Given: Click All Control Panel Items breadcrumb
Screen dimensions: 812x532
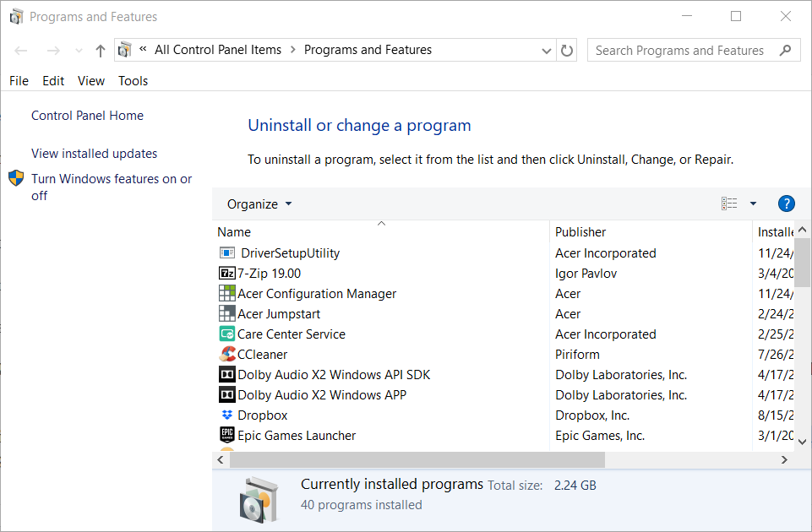Looking at the screenshot, I should (x=217, y=50).
